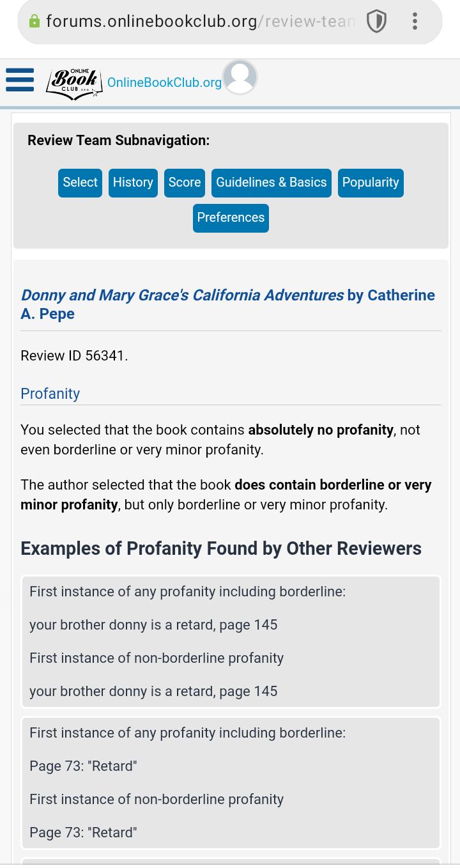Tap the browser shield protection icon
The width and height of the screenshot is (460, 868).
click(x=377, y=22)
